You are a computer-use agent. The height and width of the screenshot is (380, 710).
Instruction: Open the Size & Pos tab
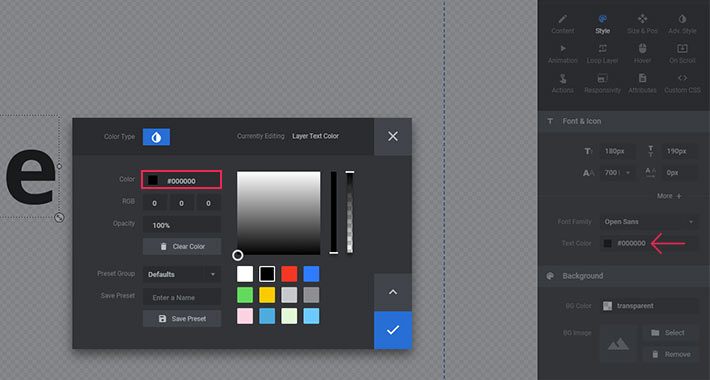(x=642, y=24)
